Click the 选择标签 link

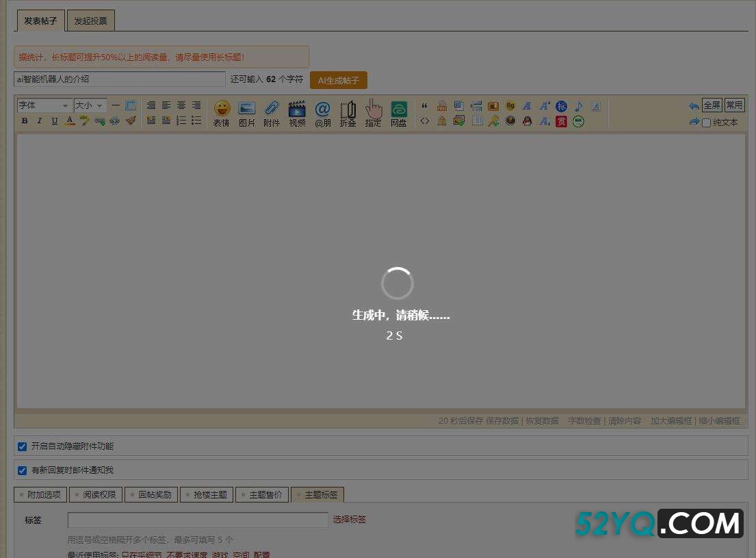(x=349, y=520)
